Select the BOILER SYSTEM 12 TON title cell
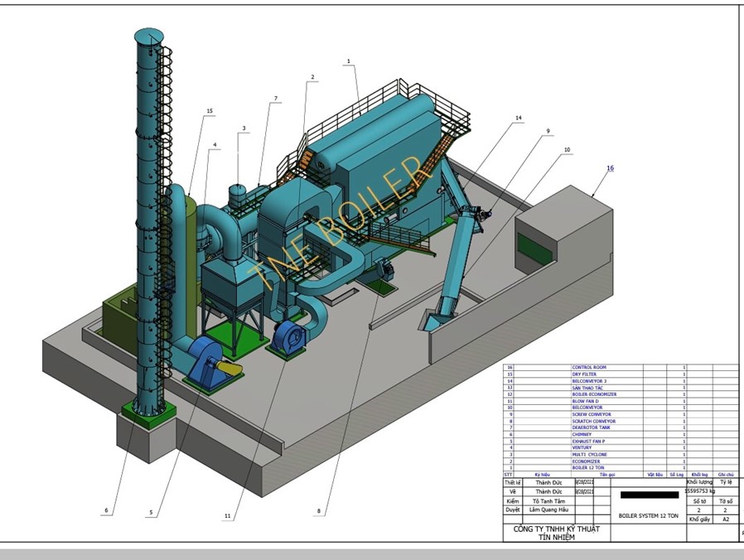744x560 pixels. click(649, 515)
